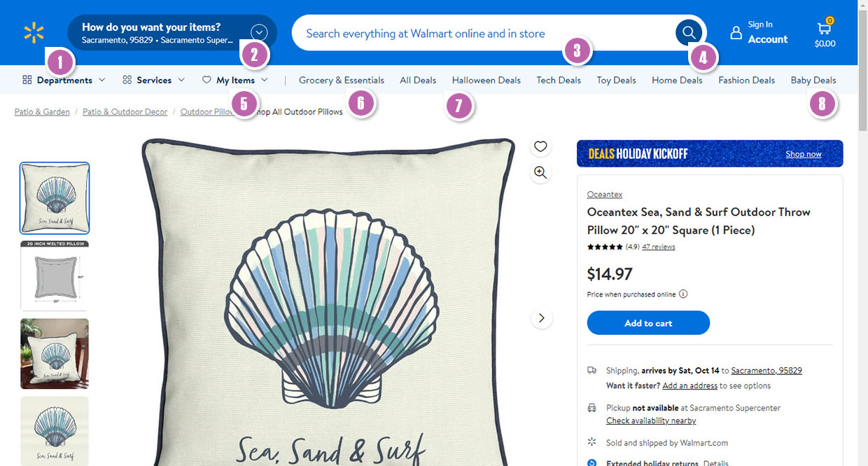
Task: Go to Halloween Deals
Action: pyautogui.click(x=486, y=80)
